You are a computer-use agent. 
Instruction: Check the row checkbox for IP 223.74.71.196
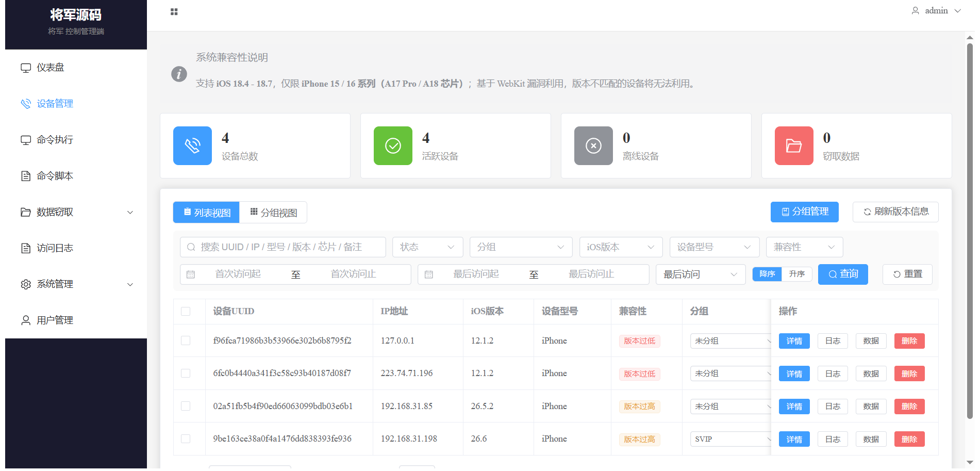(186, 373)
